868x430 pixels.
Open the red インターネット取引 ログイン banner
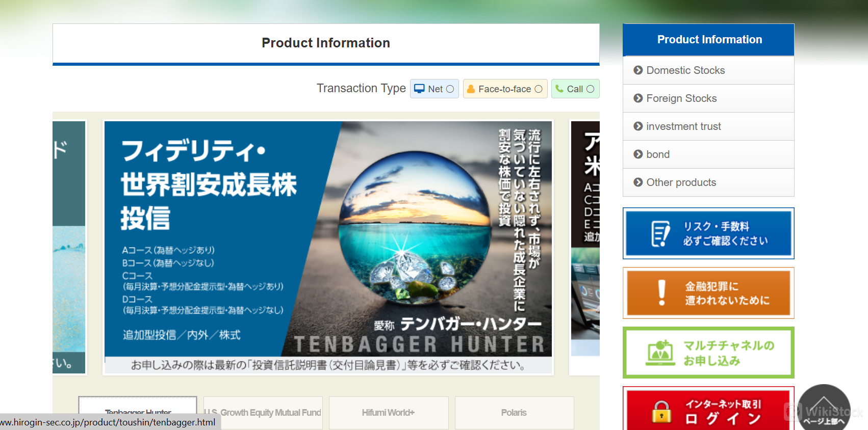point(708,409)
